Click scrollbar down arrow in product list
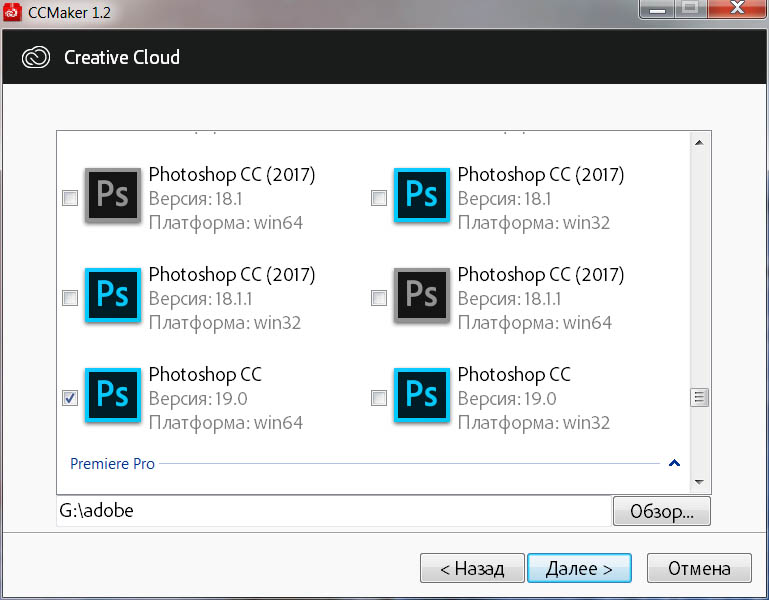The height and width of the screenshot is (600, 769). coord(700,481)
